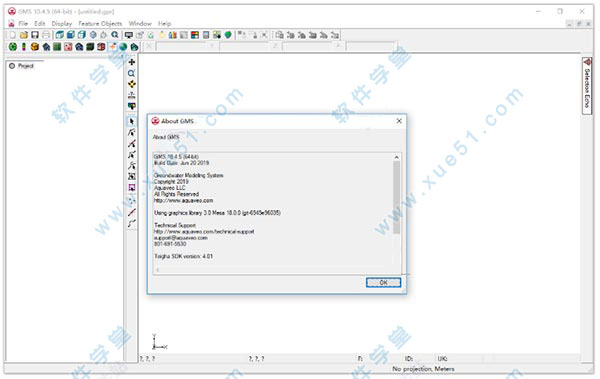Click the vertical scrollbar thumb in About box
Viewport: 600px width, 379px height.
tap(396, 197)
